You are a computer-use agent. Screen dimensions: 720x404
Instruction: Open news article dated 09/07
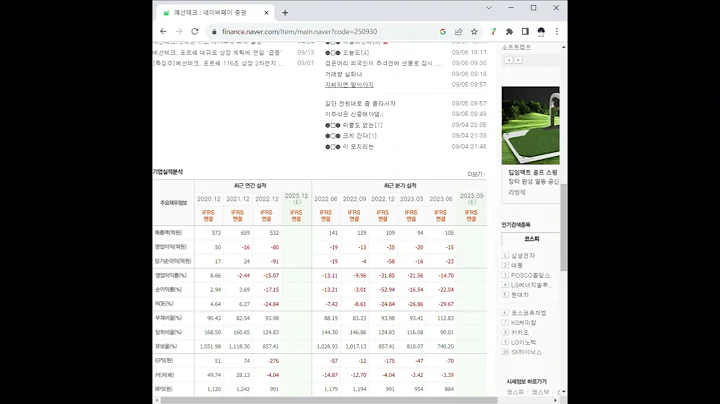pos(218,63)
